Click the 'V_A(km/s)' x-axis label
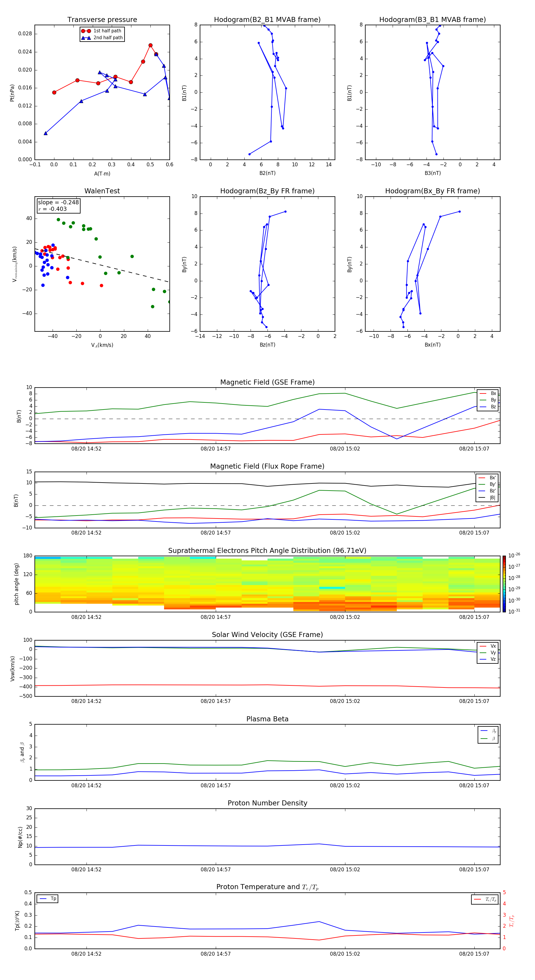This screenshot has height=980, width=535. [x=102, y=345]
